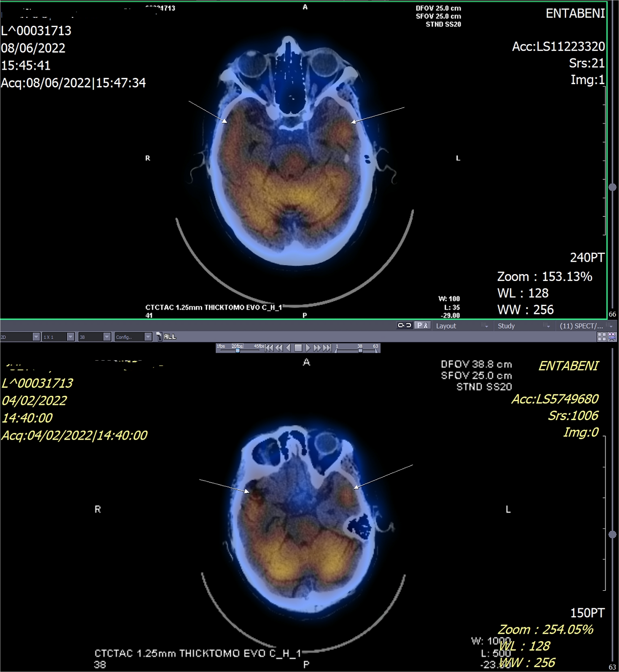Image resolution: width=619 pixels, height=672 pixels.
Task: Expand the (11) SPECT series dropdown
Action: click(x=586, y=326)
